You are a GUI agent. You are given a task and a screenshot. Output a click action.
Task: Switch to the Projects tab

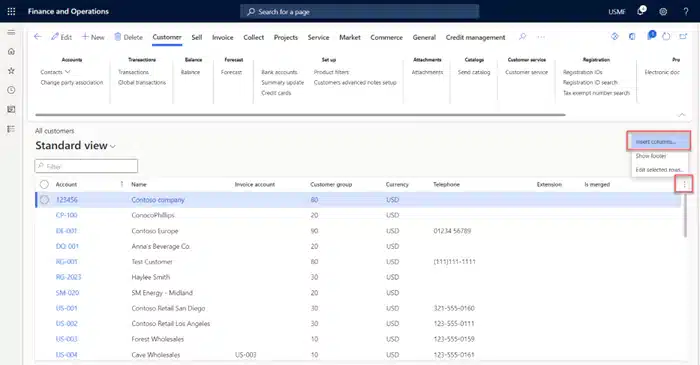[x=286, y=37]
